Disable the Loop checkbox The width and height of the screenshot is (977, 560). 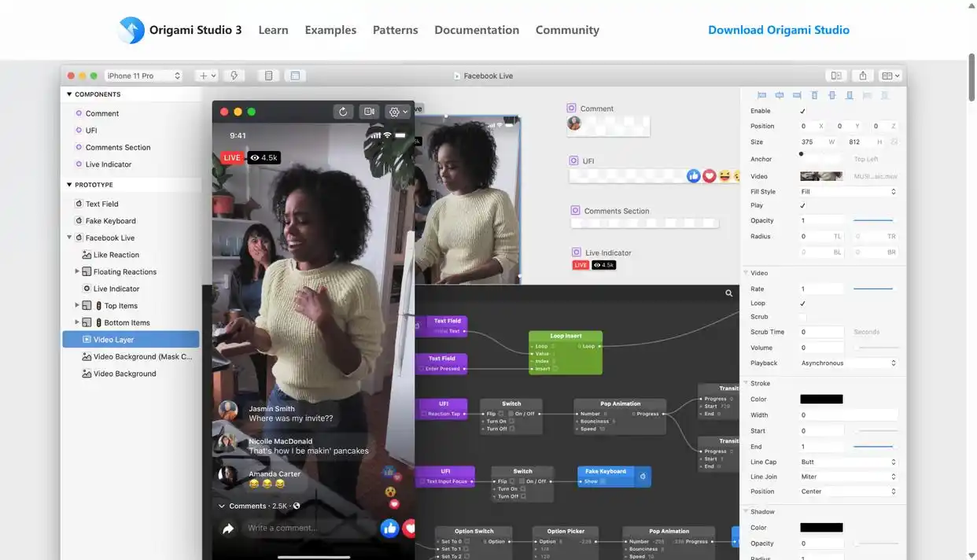tap(802, 303)
